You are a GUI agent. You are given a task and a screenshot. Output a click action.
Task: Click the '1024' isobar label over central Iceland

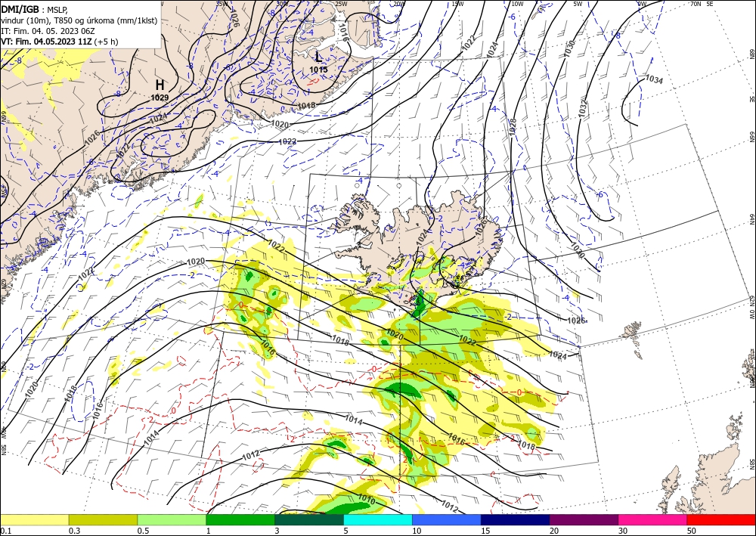422,237
